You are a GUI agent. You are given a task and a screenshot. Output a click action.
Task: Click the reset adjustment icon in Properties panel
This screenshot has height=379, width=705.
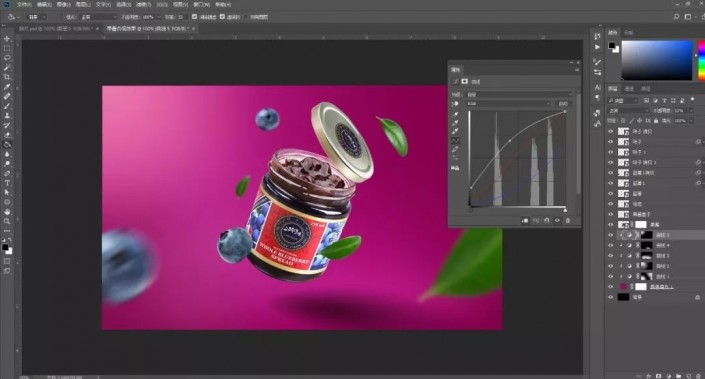click(547, 220)
